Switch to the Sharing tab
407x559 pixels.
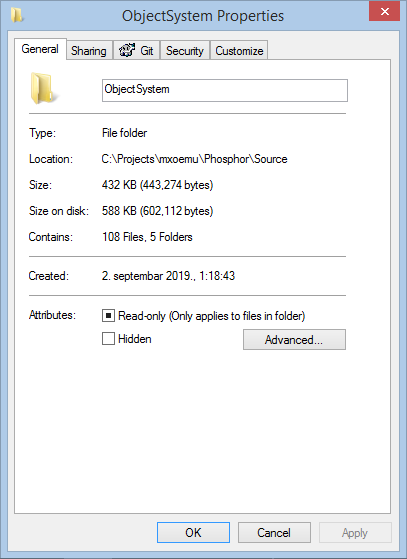(x=89, y=51)
